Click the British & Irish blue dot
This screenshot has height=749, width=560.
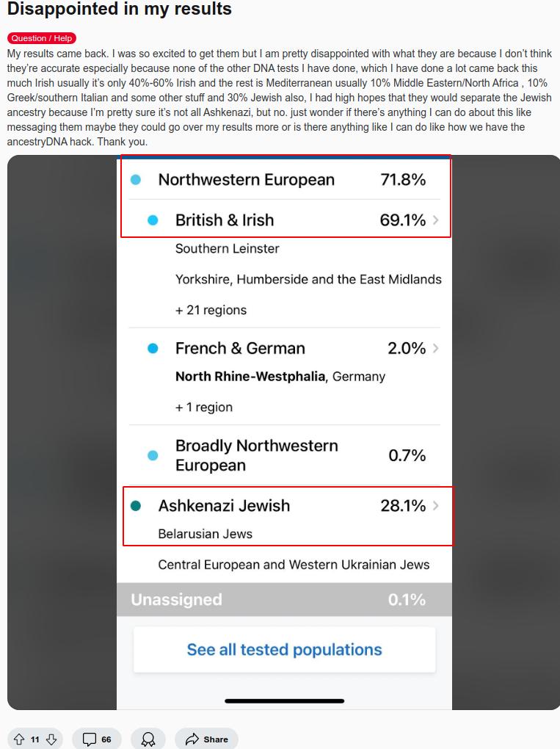[153, 220]
